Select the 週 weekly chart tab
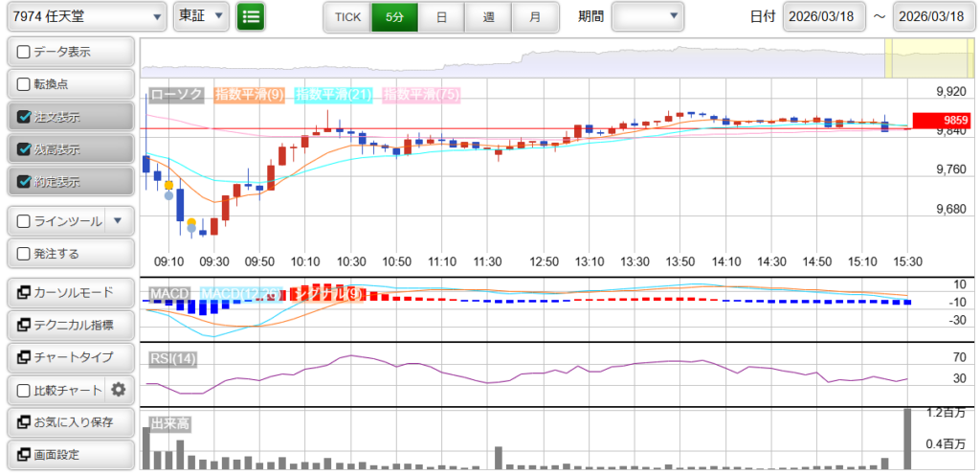 488,17
